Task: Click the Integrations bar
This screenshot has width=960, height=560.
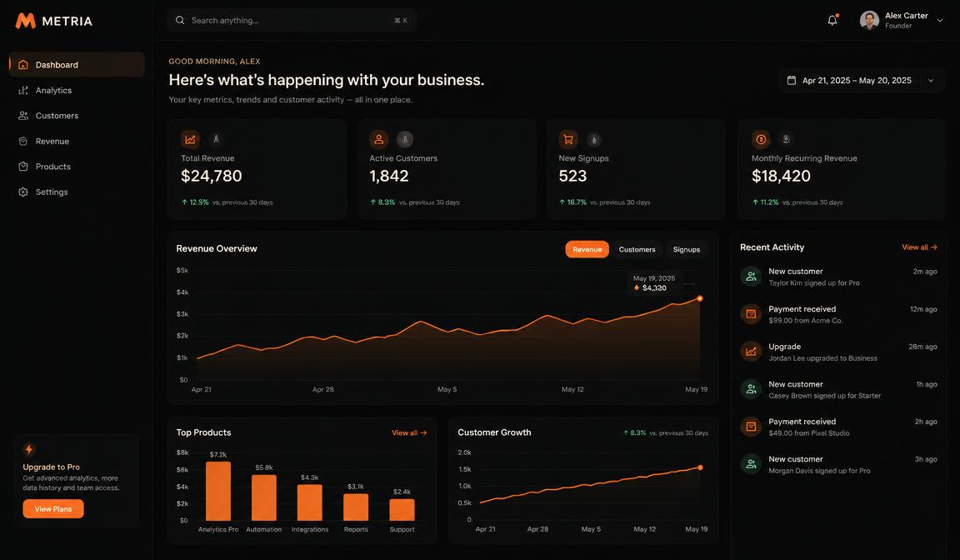Action: [x=310, y=502]
